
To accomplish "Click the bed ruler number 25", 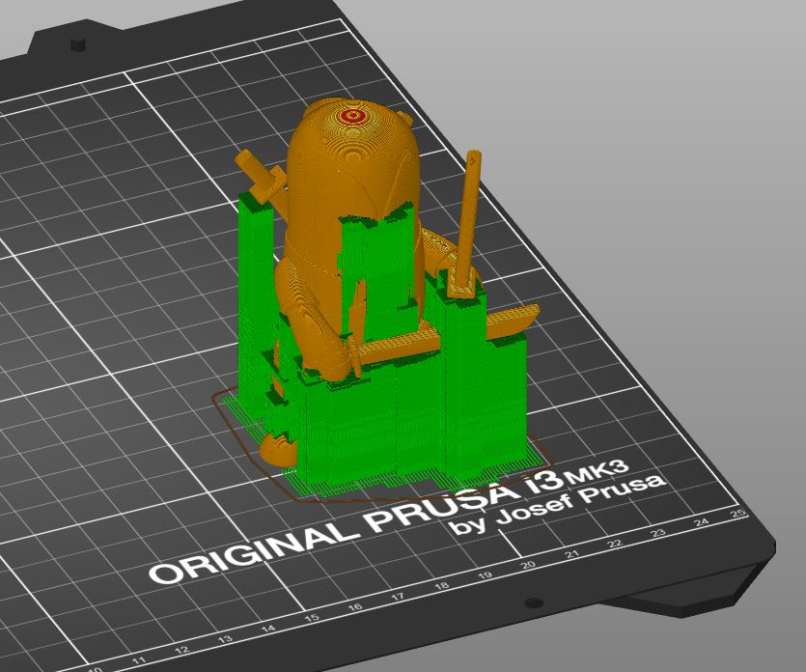I will [738, 513].
